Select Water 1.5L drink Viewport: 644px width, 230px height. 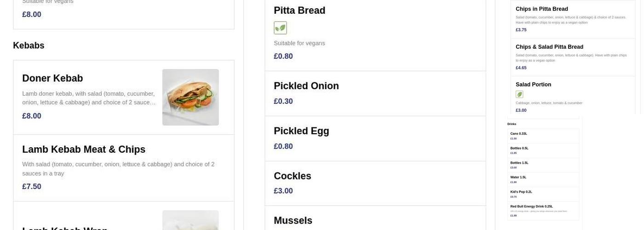(518, 177)
